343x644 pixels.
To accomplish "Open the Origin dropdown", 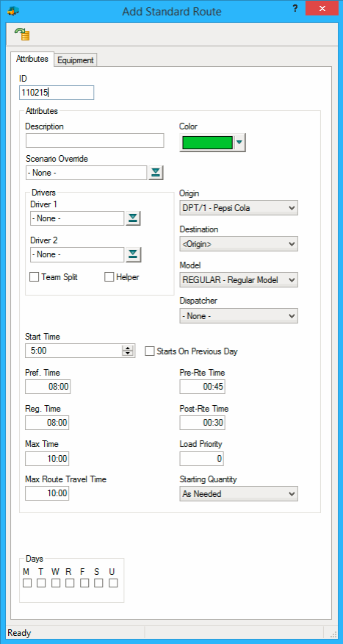I will (x=239, y=208).
